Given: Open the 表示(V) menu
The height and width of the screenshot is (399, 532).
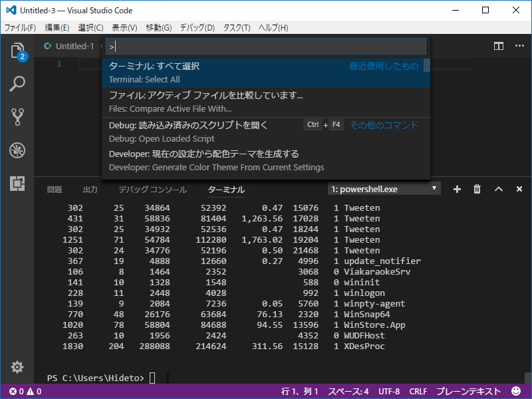Looking at the screenshot, I should [124, 27].
